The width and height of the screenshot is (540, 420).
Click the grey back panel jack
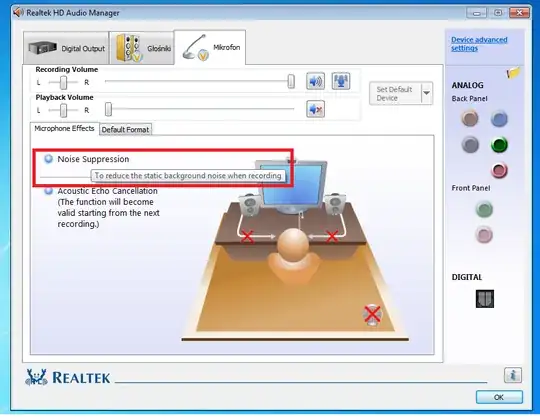[470, 144]
